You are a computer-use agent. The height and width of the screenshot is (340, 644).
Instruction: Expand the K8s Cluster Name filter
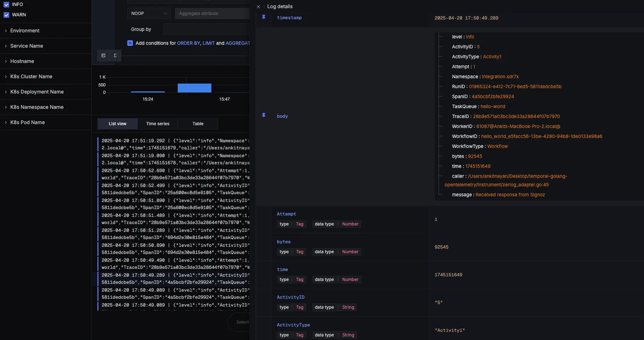point(45,76)
